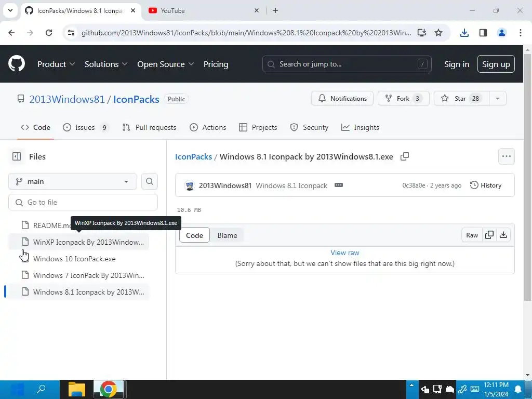Image resolution: width=532 pixels, height=399 pixels.
Task: Select the Code view toggle
Action: [x=194, y=235]
